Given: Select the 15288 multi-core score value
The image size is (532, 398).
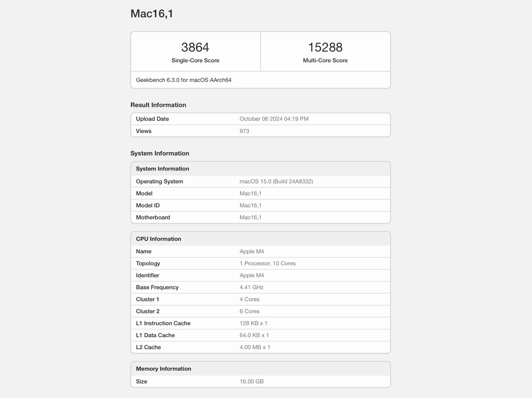Looking at the screenshot, I should (x=325, y=47).
